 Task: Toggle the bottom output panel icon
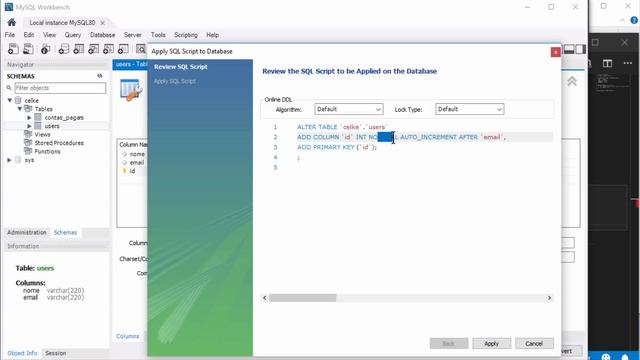coord(569,49)
